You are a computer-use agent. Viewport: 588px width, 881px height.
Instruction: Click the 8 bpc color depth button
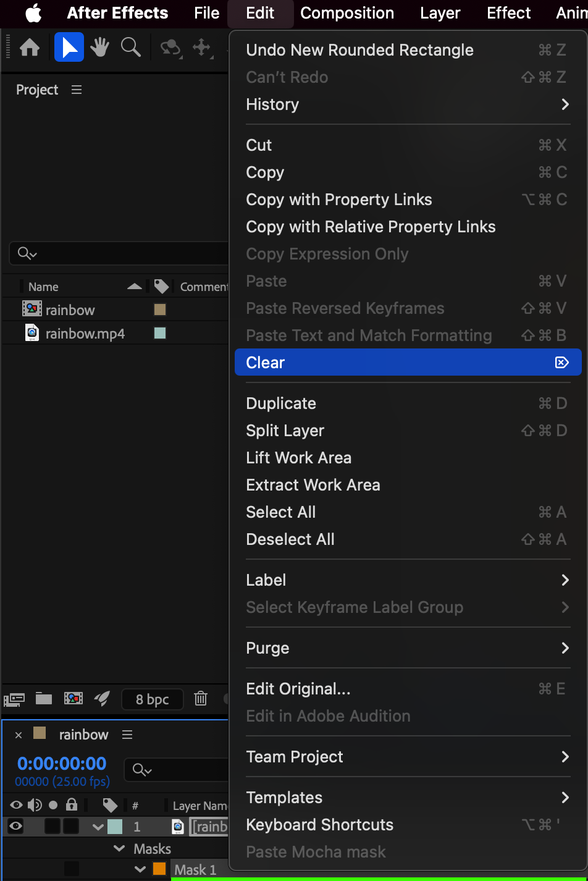pos(152,699)
